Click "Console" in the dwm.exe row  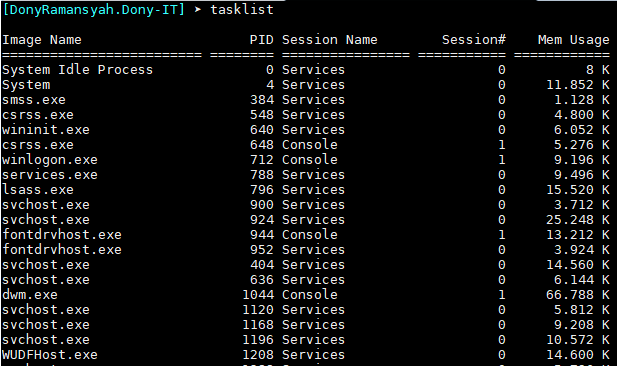pos(310,295)
